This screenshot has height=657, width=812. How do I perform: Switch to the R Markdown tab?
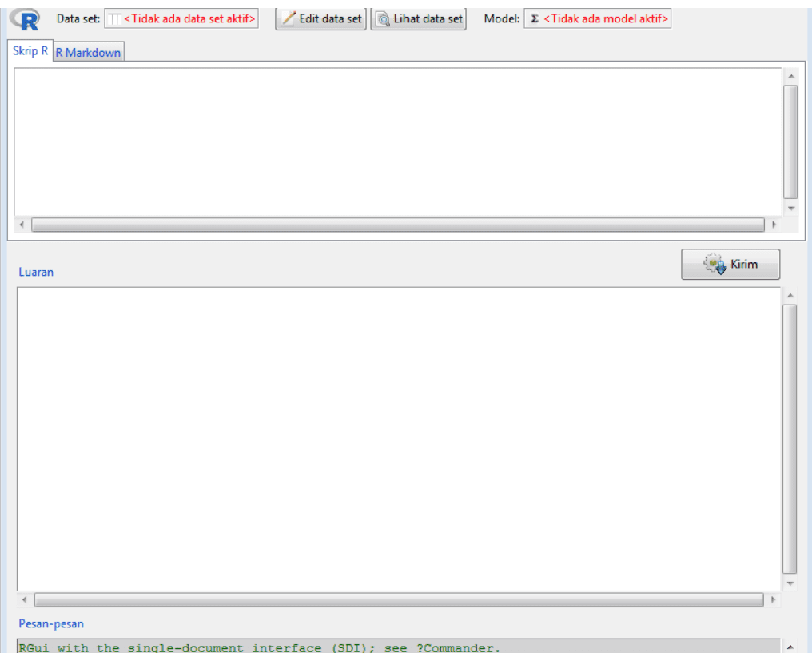pos(88,53)
